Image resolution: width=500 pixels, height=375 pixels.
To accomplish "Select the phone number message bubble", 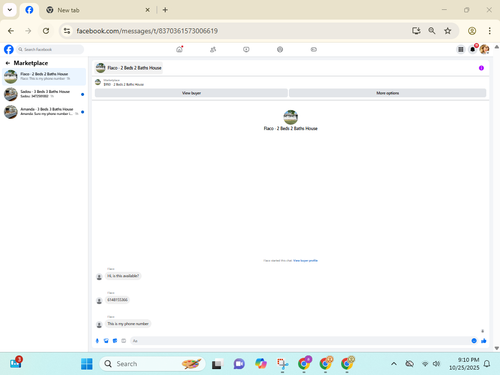I will 117,300.
